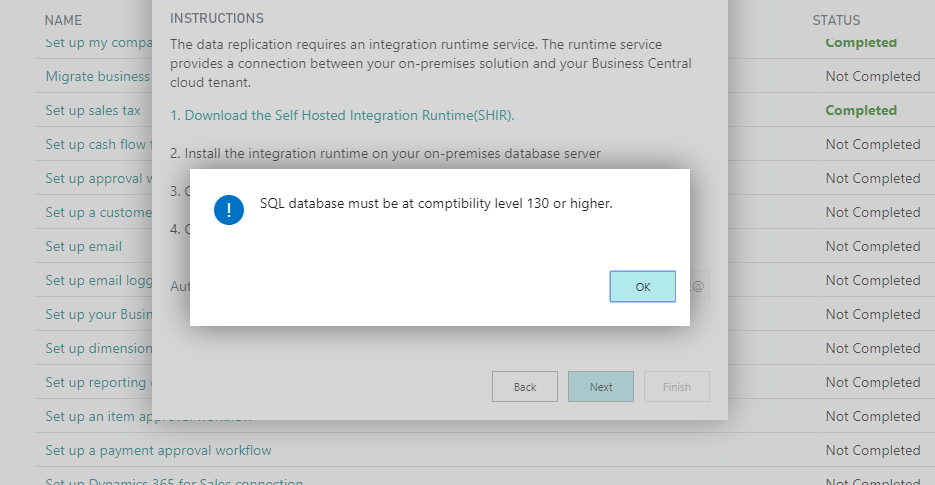Click the Back button in the wizard
The image size is (935, 485).
tap(525, 387)
